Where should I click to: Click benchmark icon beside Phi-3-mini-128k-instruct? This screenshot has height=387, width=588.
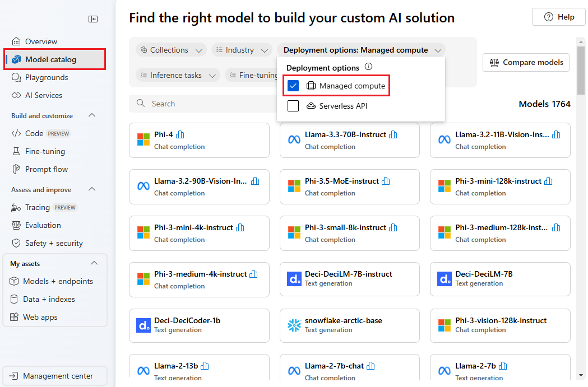pyautogui.click(x=548, y=181)
